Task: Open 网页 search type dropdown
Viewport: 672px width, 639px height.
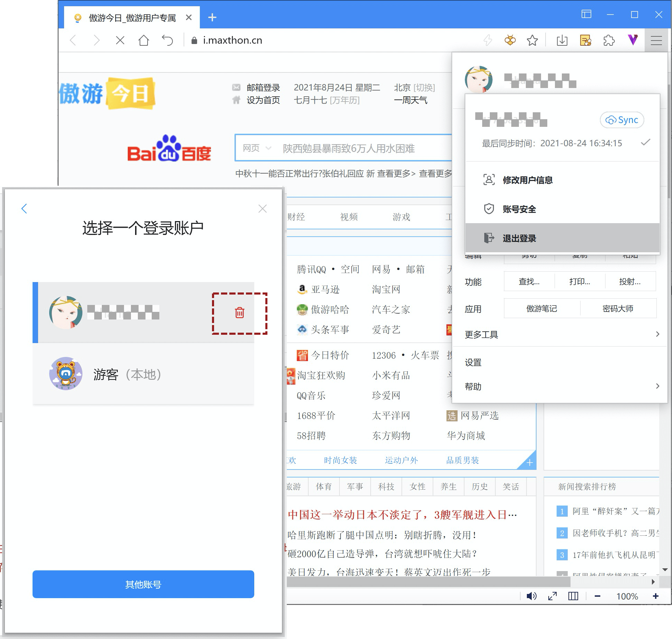Action: click(x=257, y=148)
